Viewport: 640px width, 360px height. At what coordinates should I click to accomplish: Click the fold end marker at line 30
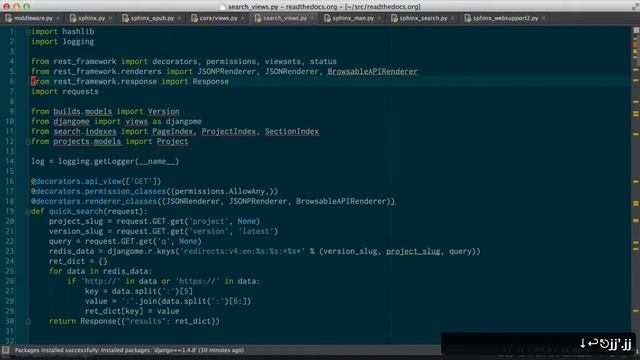pyautogui.click(x=28, y=322)
